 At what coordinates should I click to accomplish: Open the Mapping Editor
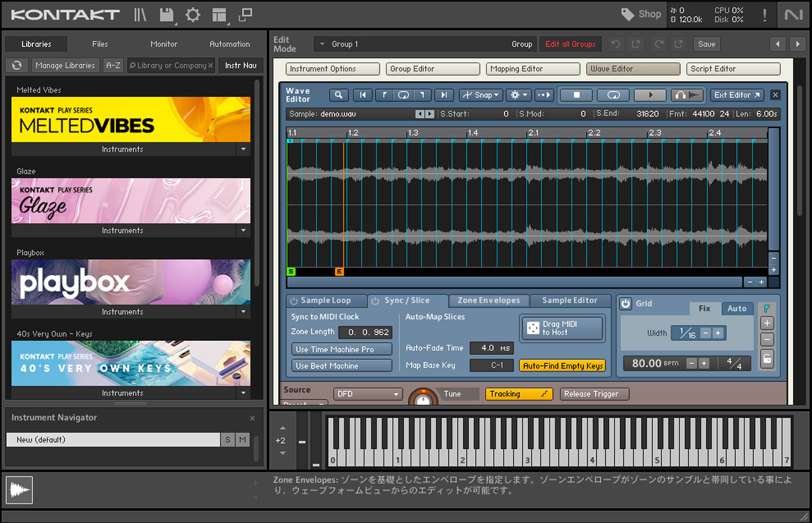click(533, 69)
